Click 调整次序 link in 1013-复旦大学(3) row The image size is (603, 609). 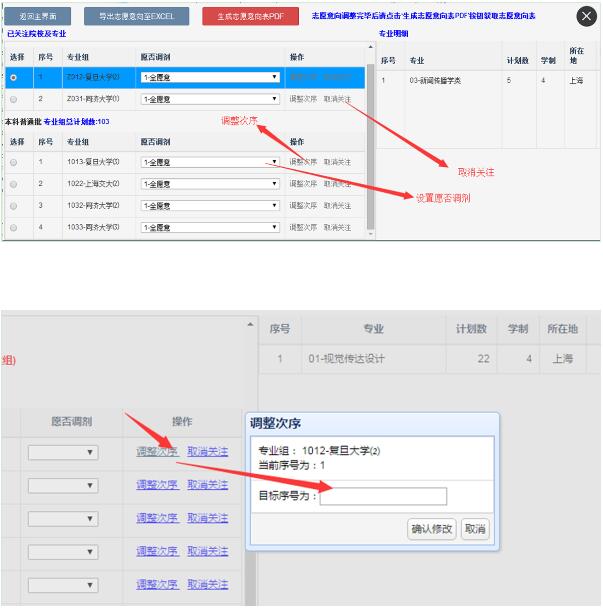coord(303,162)
